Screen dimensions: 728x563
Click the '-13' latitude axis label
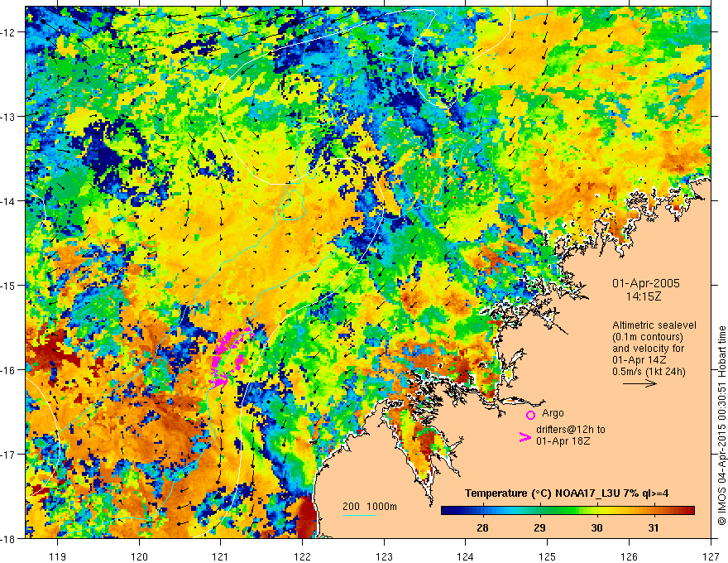(8, 117)
